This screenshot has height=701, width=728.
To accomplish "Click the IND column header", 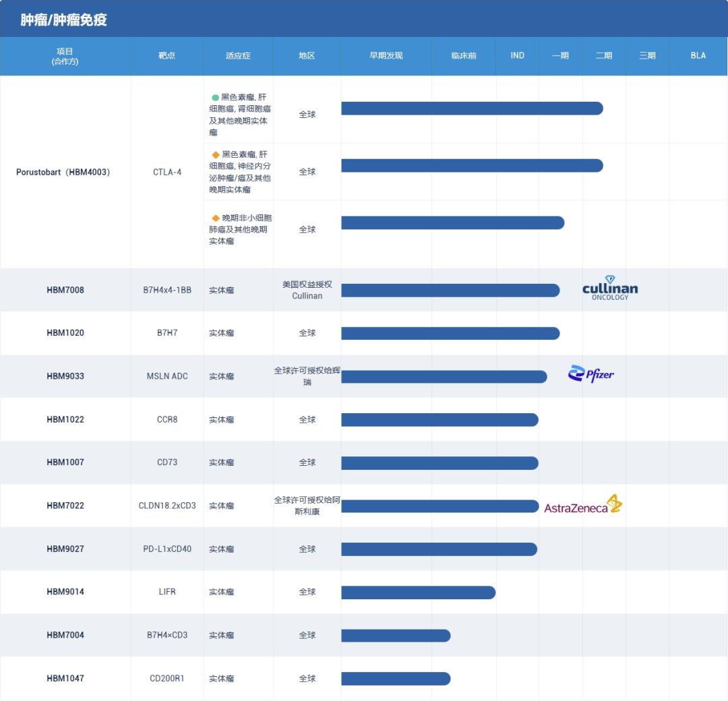I will point(517,56).
